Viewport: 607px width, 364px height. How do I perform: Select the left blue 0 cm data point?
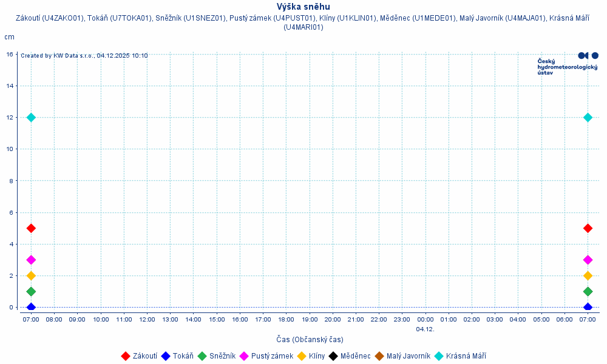coord(31,307)
